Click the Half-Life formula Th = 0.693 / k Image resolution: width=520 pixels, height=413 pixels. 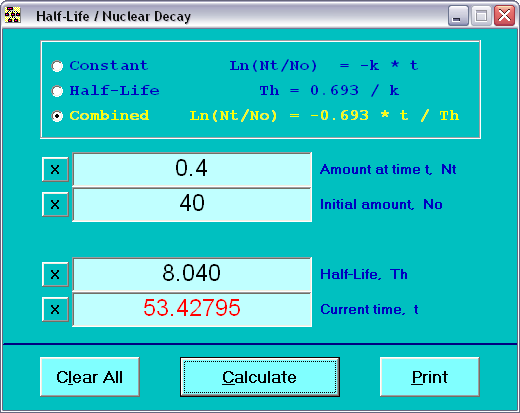[x=329, y=90]
